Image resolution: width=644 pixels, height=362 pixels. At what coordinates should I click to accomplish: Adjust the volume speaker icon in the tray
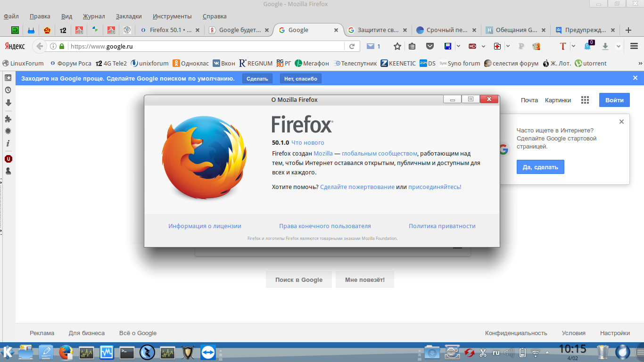509,352
